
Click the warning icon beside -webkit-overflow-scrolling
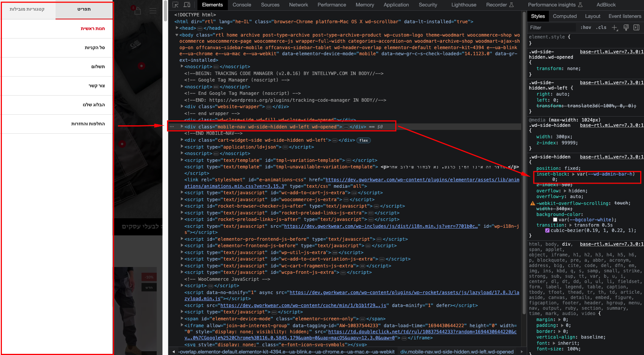click(x=533, y=203)
